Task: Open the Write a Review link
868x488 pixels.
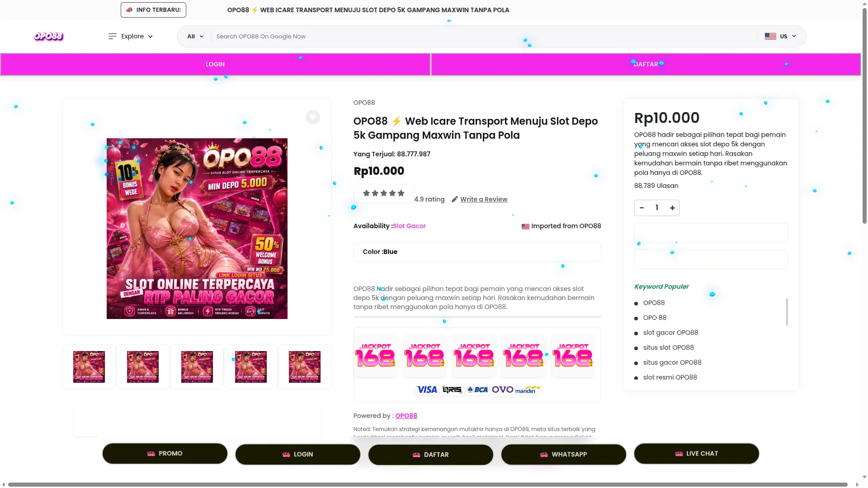Action: coord(484,199)
